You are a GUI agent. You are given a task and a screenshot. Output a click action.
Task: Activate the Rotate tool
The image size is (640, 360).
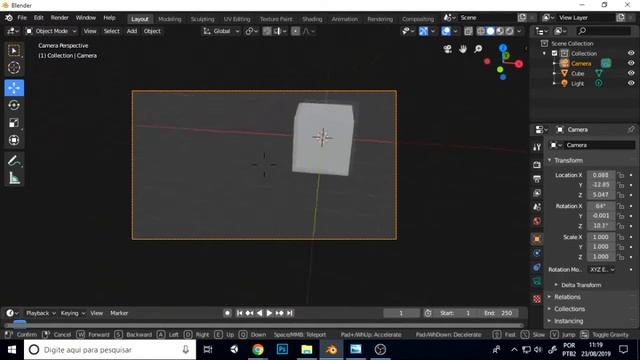tap(14, 105)
